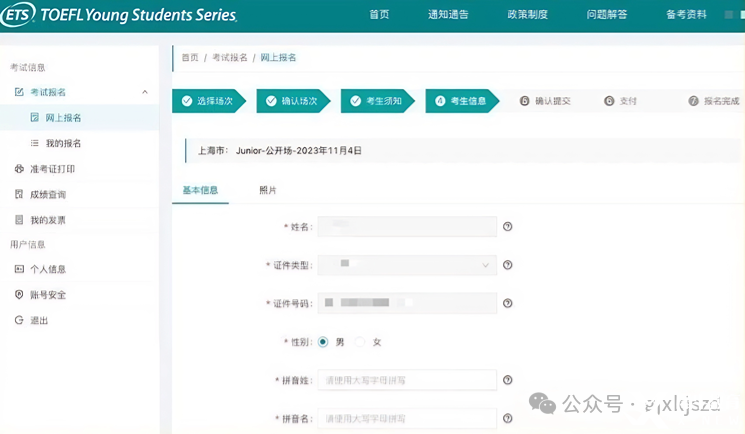Click the exam session text Junior-公开场-2023年11月4日
Screen dimensions: 745x434
click(299, 151)
